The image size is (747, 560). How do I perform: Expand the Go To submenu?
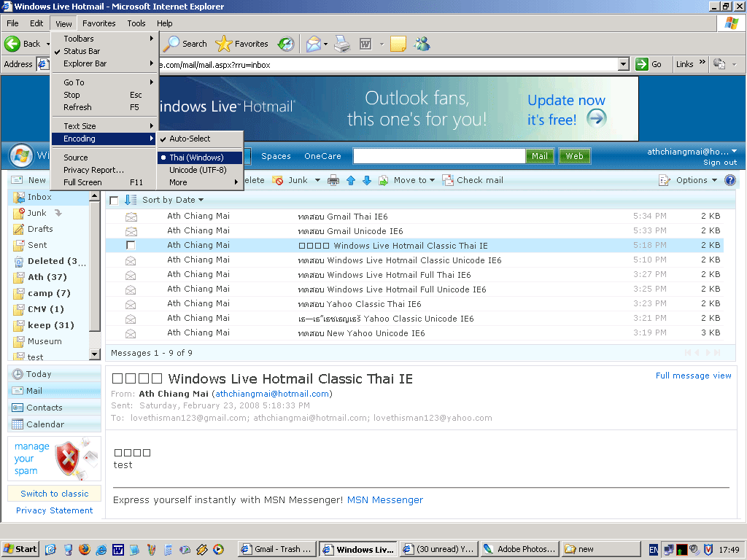(x=104, y=82)
